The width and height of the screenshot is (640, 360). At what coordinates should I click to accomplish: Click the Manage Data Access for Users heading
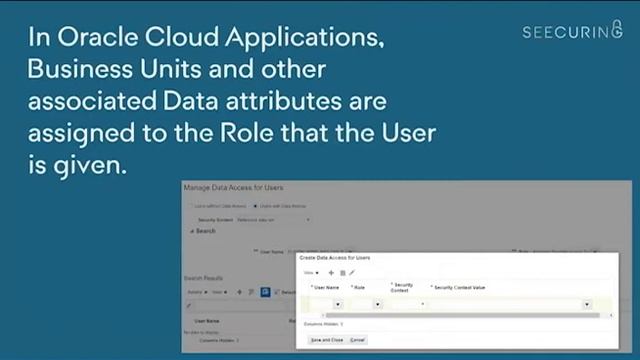(x=233, y=188)
